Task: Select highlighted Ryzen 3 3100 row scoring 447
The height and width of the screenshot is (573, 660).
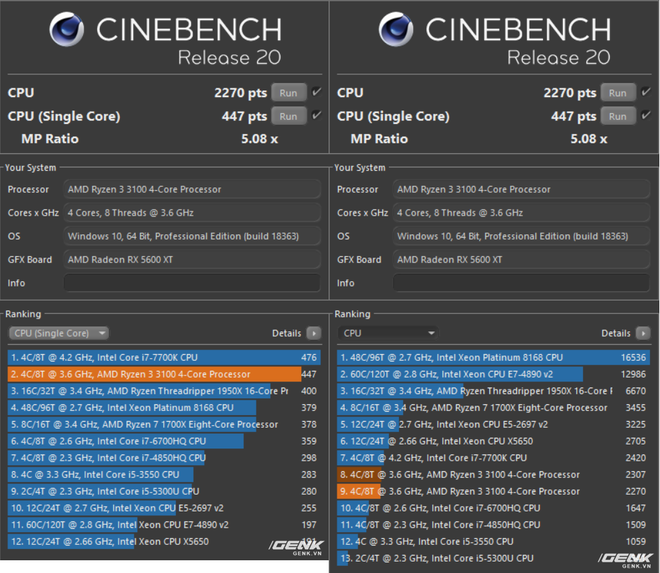Action: click(164, 374)
